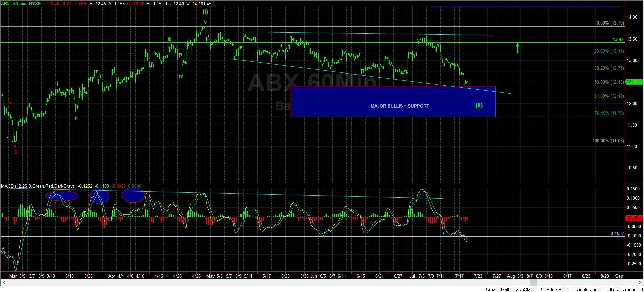Select the 'MACD (12,26,9,Green,Red,DarkGray)' indicator label
Image resolution: width=644 pixels, height=292 pixels.
click(x=38, y=186)
